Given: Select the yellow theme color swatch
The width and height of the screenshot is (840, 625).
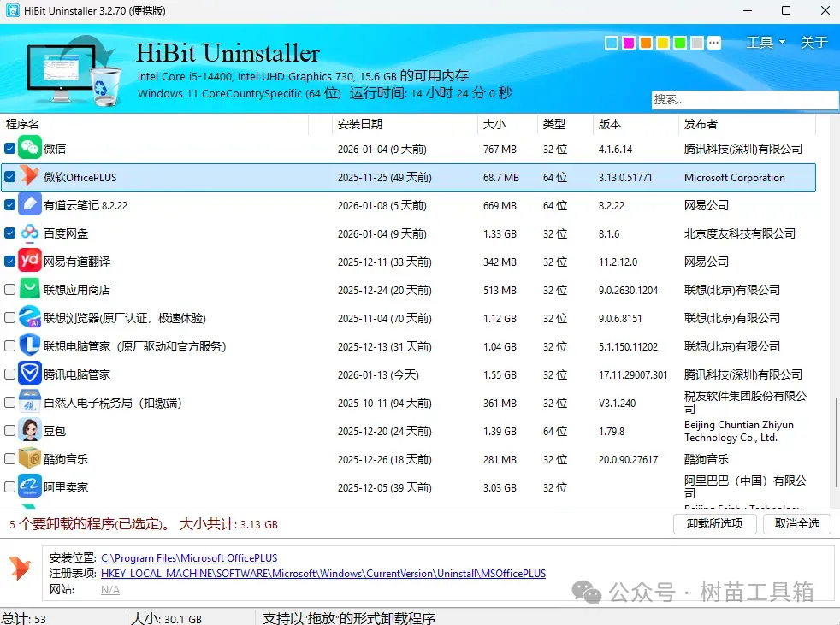Looking at the screenshot, I should [663, 43].
